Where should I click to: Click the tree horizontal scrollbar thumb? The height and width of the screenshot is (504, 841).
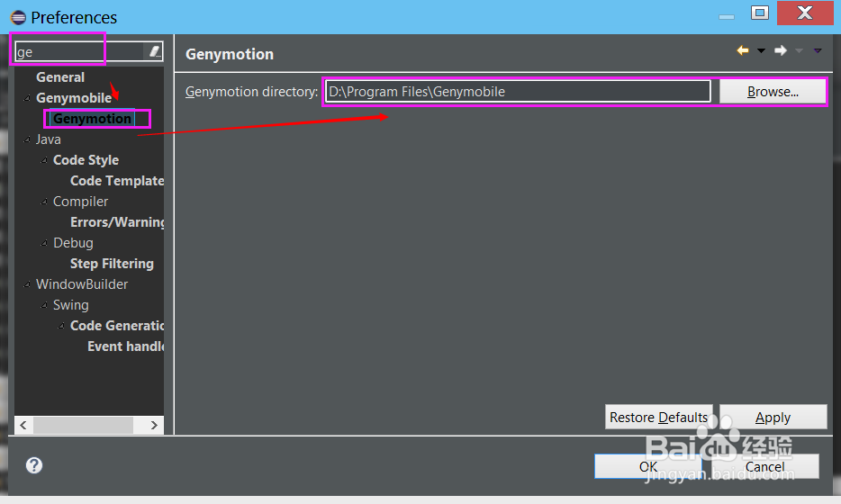point(83,425)
